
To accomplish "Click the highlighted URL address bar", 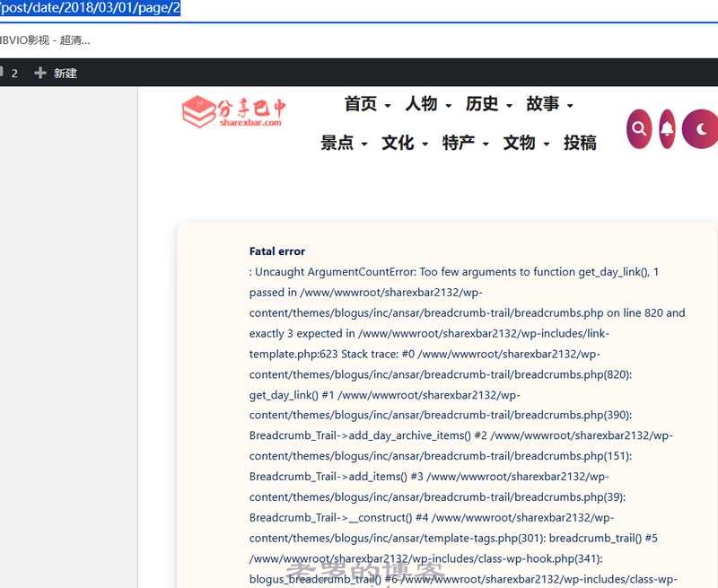I will 90,7.
